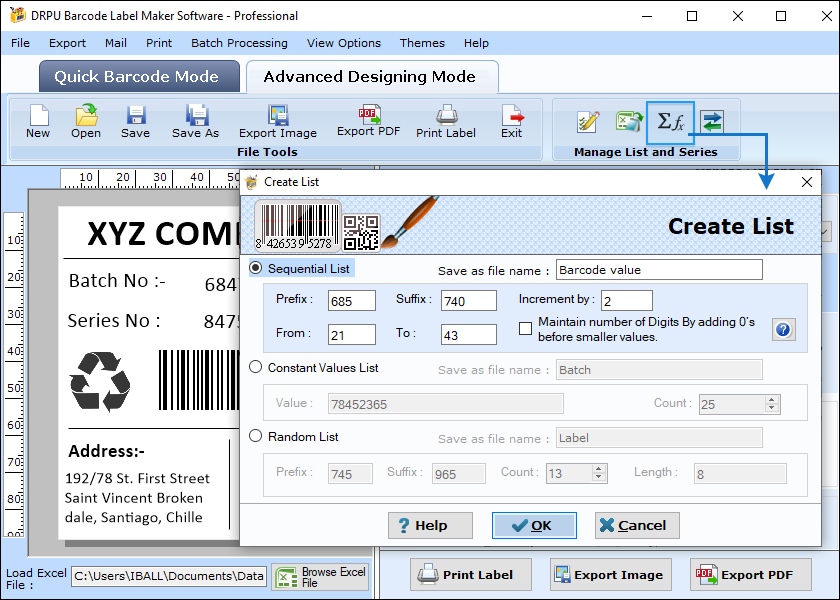This screenshot has height=600, width=840.
Task: Increase the Random List Count spinner
Action: click(x=598, y=469)
